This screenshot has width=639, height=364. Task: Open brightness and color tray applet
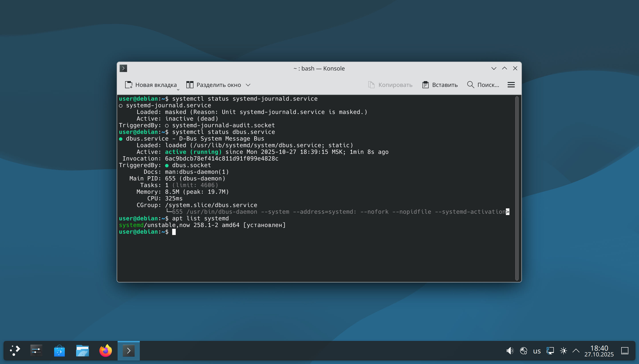[563, 351]
